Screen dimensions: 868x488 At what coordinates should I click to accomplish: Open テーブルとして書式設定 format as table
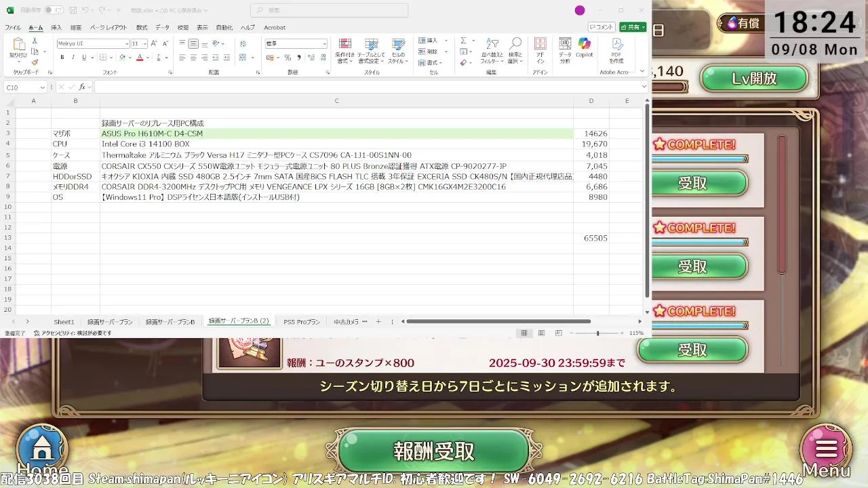(371, 51)
